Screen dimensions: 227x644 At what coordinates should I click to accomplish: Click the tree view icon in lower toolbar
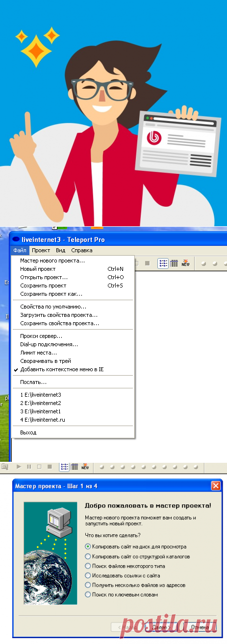pos(64,467)
